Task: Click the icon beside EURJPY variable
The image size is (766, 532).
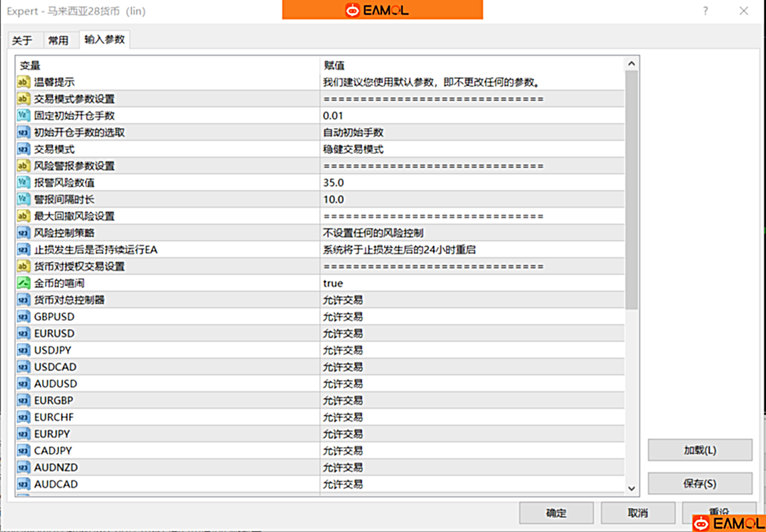Action: pyautogui.click(x=23, y=434)
